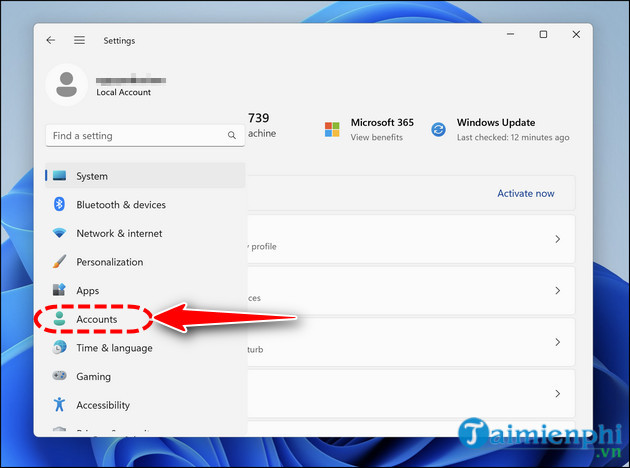Click the Gaming controller icon

coord(59,376)
